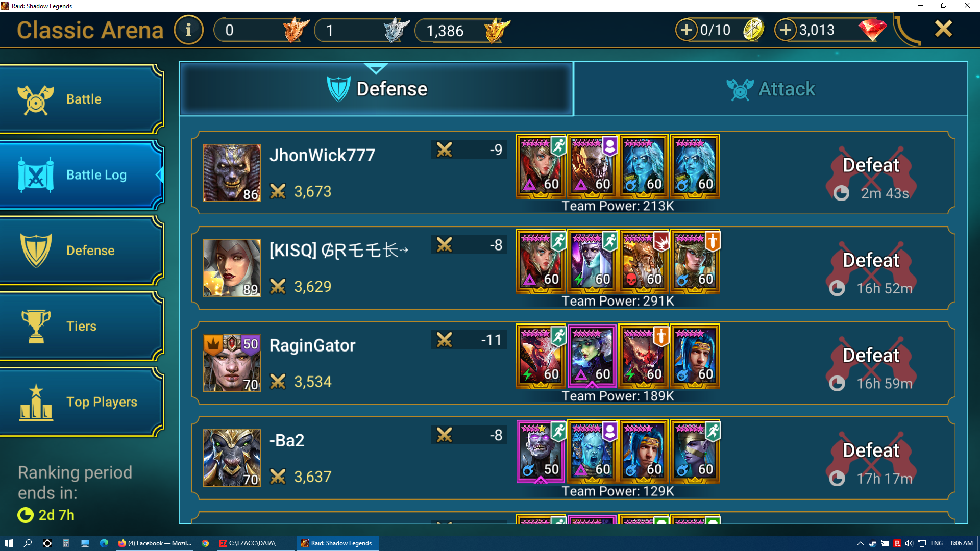
Task: Switch to the Attack tab
Action: [771, 89]
